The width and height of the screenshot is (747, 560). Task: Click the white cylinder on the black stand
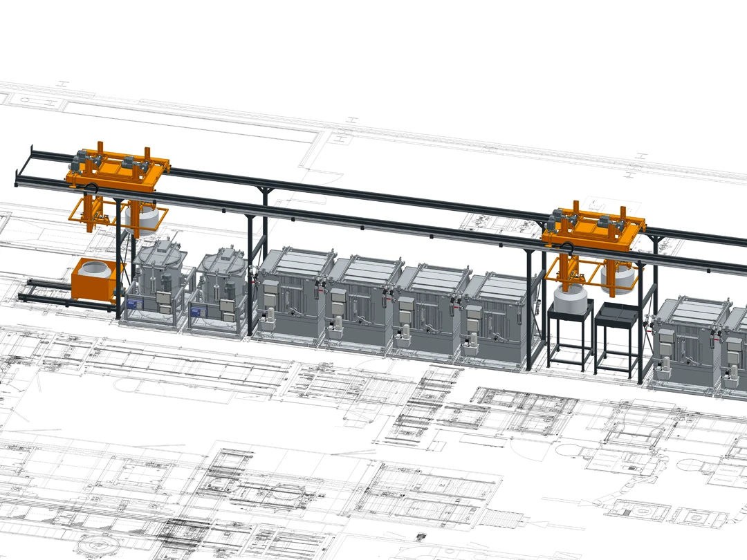click(571, 297)
